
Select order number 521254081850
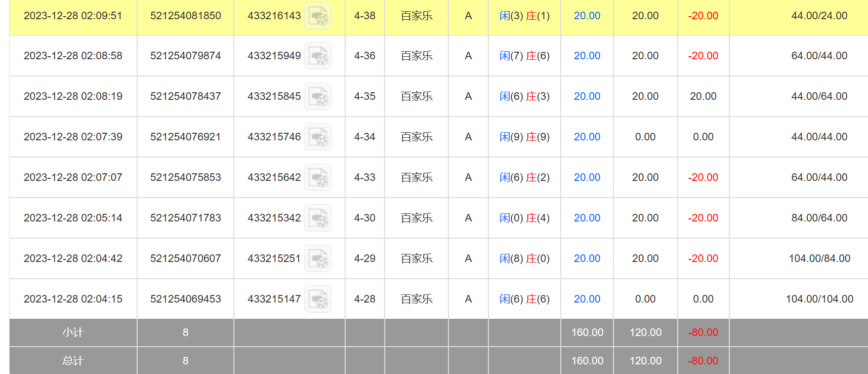pyautogui.click(x=185, y=16)
